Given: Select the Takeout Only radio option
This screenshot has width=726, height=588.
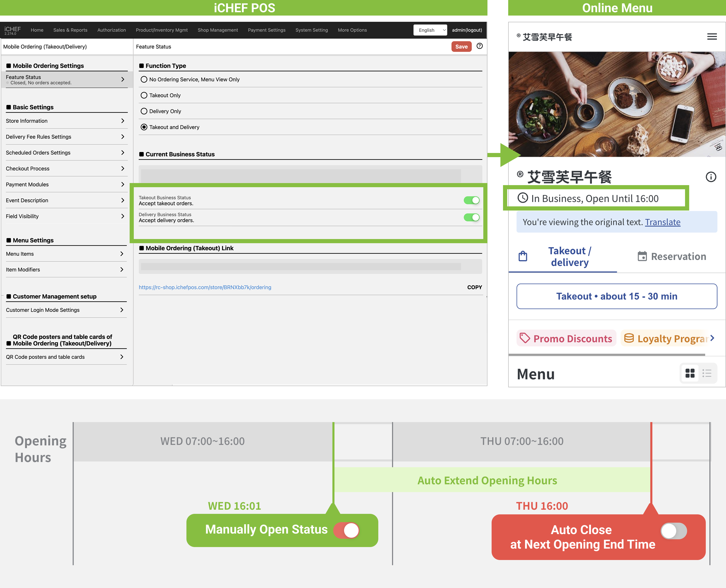Looking at the screenshot, I should pos(144,95).
